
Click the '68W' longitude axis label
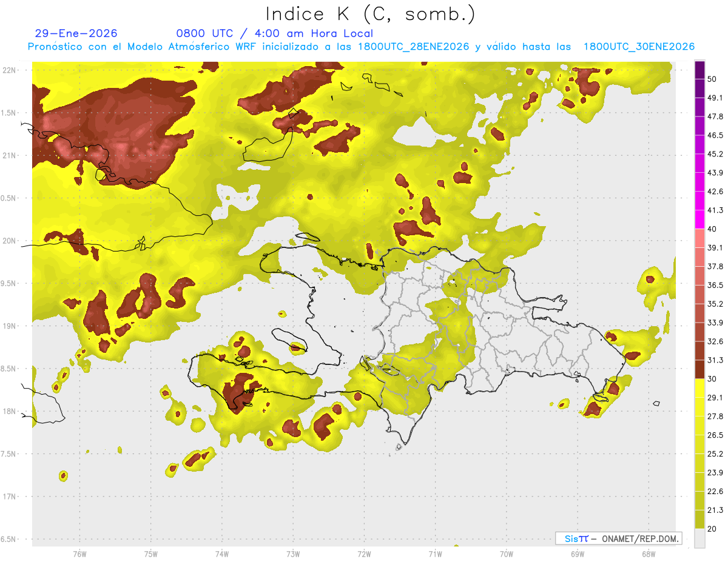point(649,554)
